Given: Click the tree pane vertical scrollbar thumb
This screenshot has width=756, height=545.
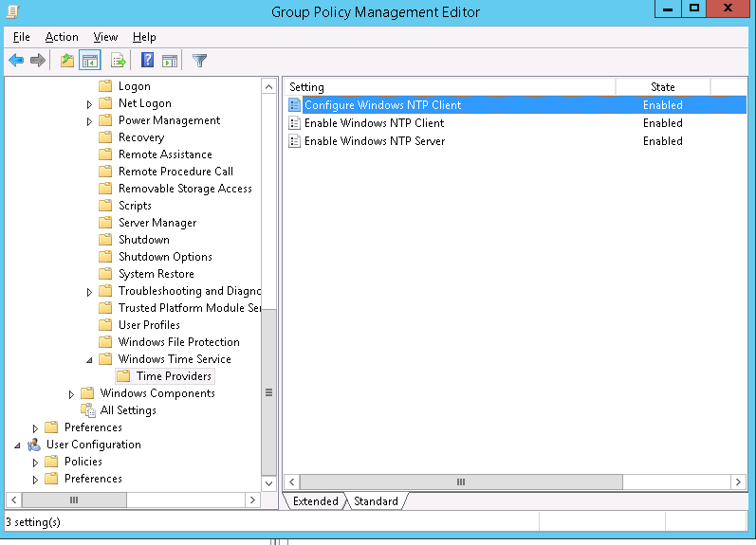Looking at the screenshot, I should [x=269, y=392].
